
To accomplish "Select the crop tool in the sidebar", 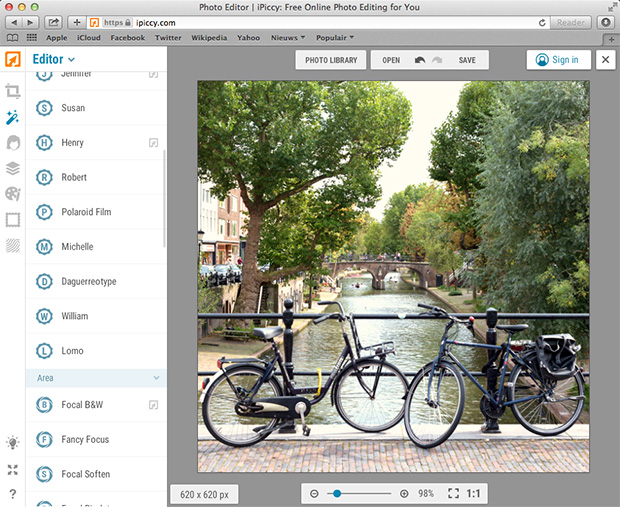I will [x=13, y=91].
